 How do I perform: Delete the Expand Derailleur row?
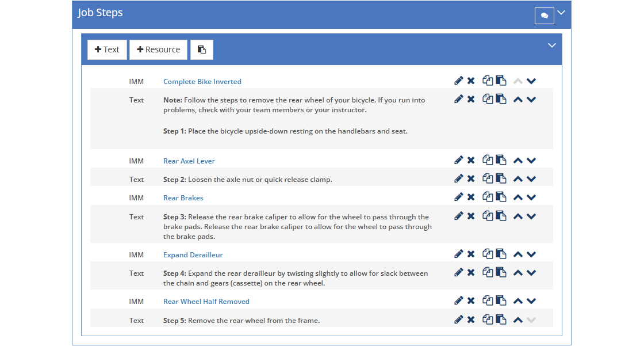point(471,254)
